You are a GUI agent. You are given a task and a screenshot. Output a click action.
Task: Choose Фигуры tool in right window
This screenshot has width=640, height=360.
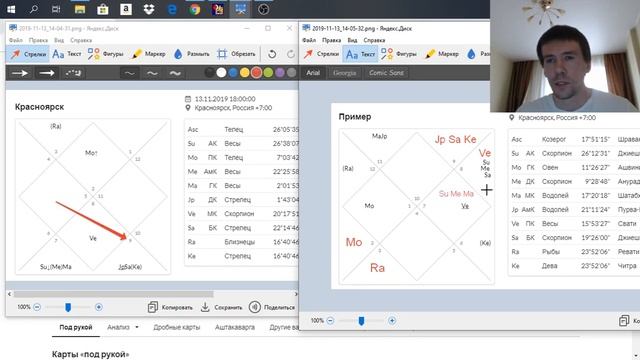pos(398,54)
